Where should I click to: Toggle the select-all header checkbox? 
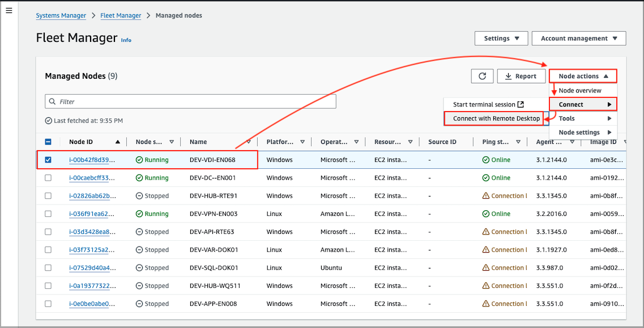coord(48,142)
